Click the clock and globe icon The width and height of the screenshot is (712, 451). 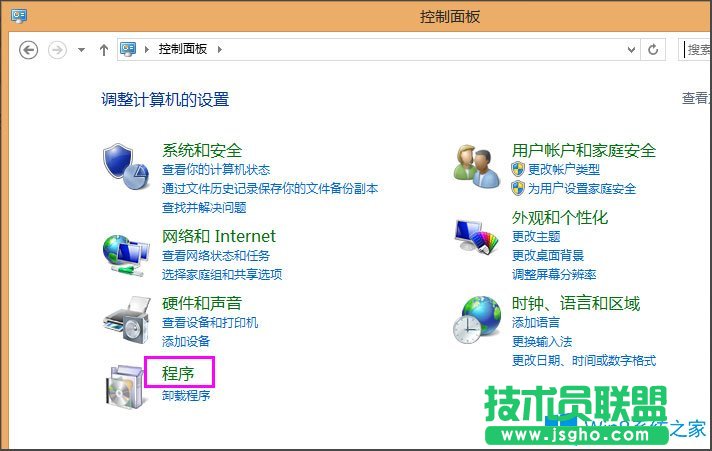477,320
